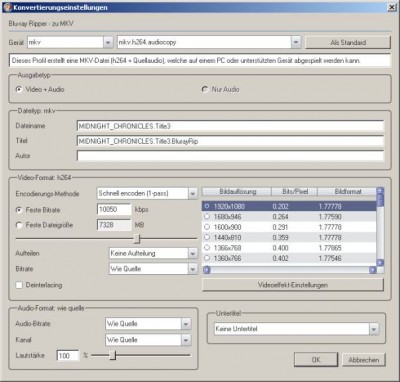Click the 0.402 Bits/Pixel value

click(280, 258)
